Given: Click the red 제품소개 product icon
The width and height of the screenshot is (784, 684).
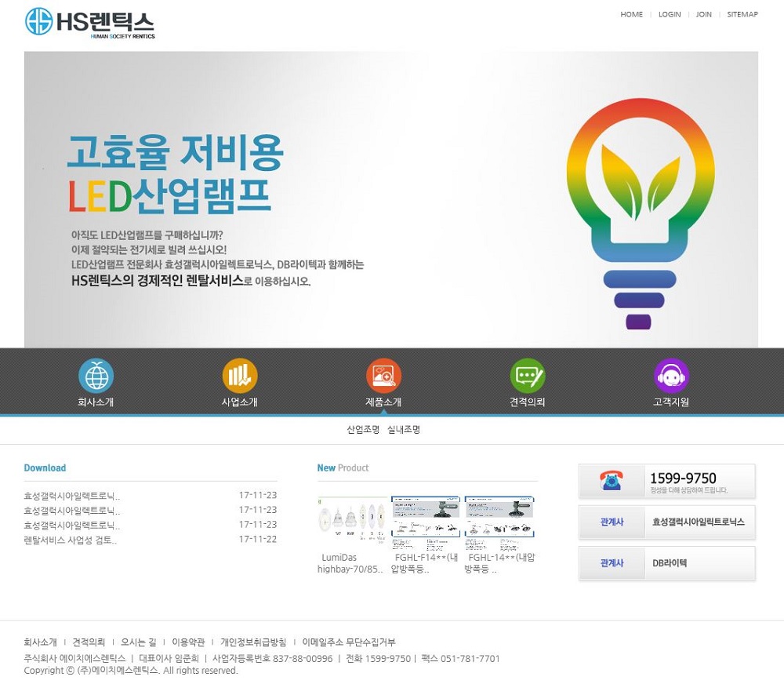Looking at the screenshot, I should [x=383, y=374].
